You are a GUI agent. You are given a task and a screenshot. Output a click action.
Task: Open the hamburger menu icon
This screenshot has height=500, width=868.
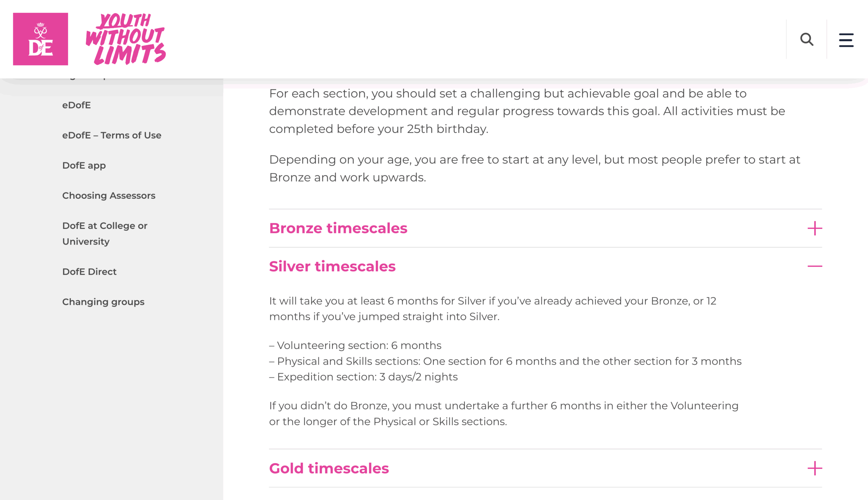point(846,40)
